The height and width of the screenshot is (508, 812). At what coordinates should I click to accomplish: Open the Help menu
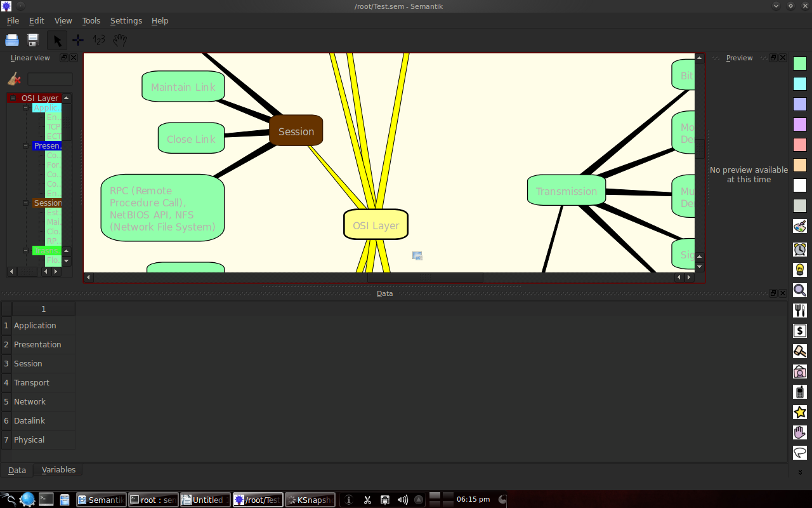[160, 20]
